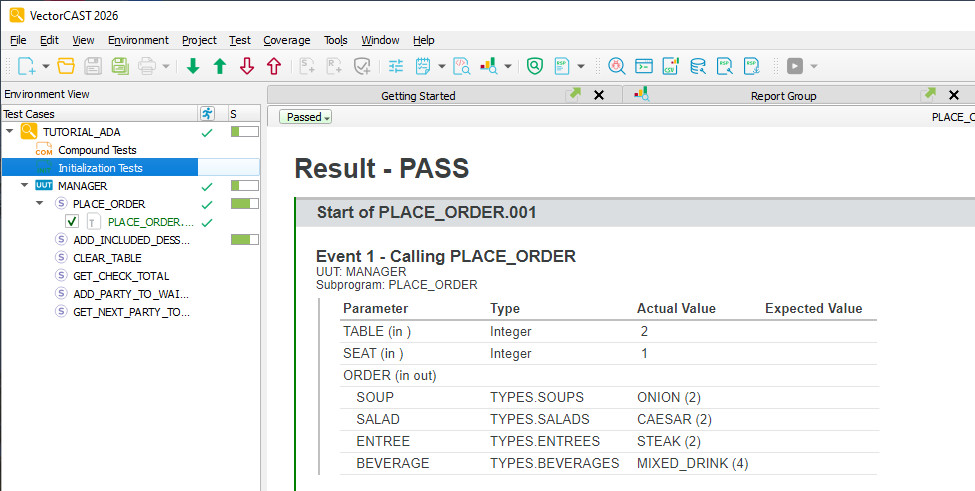The height and width of the screenshot is (491, 975).
Task: Switch to the Report Group tab
Action: 783,96
